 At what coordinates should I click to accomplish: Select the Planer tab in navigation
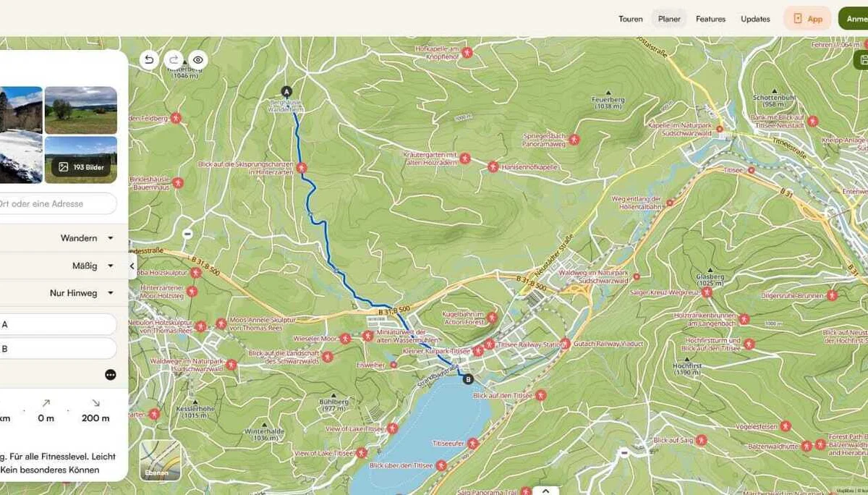click(x=669, y=19)
